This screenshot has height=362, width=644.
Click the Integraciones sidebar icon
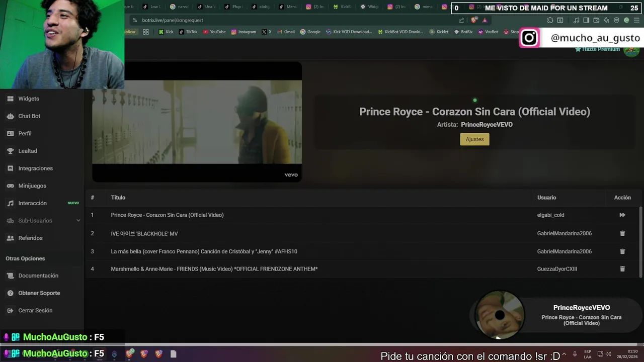10,168
